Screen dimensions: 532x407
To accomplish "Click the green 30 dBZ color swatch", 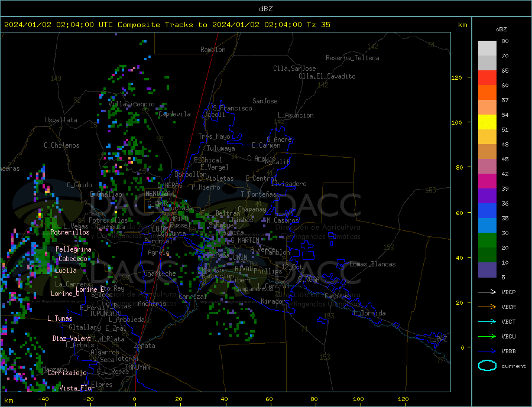I will [487, 240].
